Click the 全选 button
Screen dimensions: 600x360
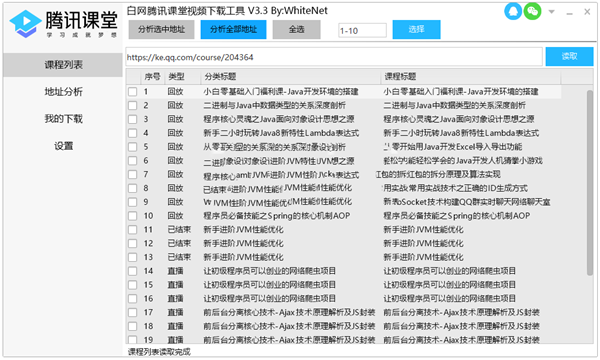(297, 29)
